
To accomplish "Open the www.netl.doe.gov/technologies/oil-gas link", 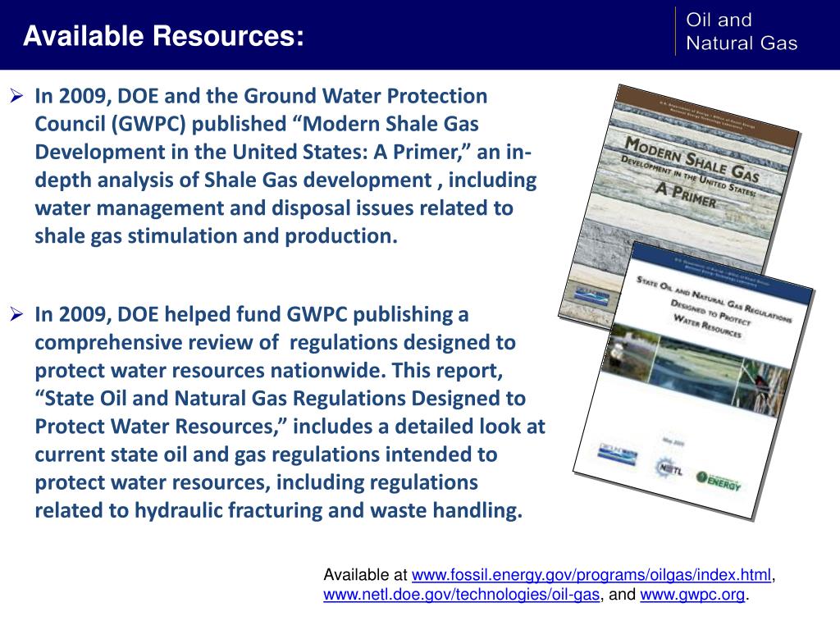I will pyautogui.click(x=461, y=595).
